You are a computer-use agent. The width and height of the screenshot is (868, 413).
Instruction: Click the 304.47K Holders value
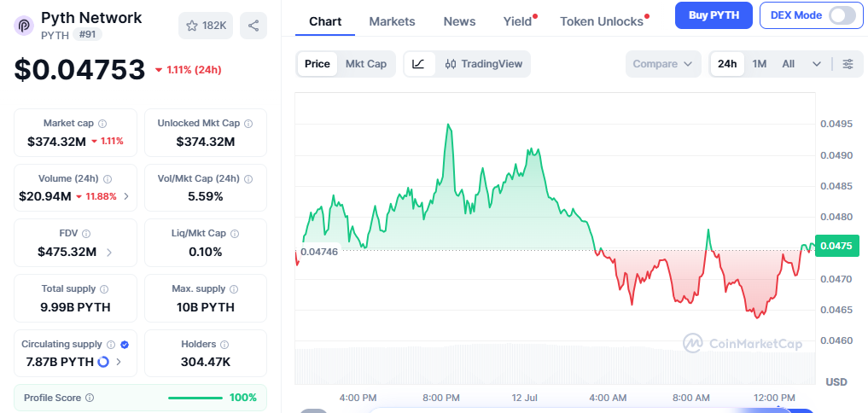click(206, 362)
